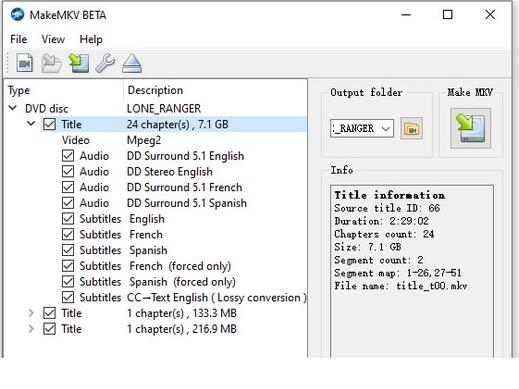Select 'CC→Text English ( Lossy conversion )' description

click(216, 297)
